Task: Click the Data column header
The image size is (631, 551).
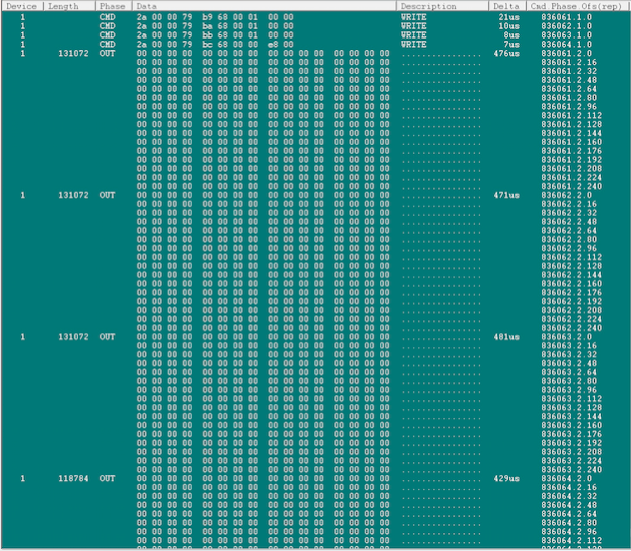Action: point(264,6)
